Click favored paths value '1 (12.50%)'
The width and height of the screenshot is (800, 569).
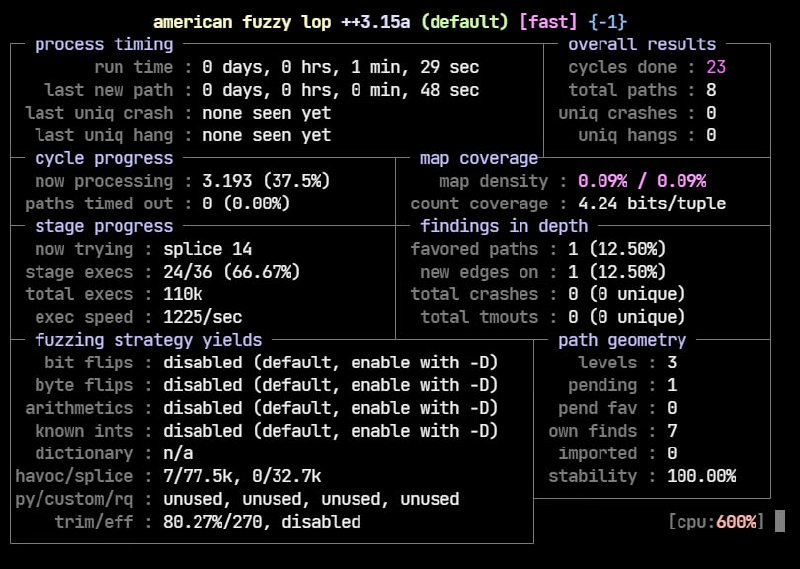coord(617,249)
